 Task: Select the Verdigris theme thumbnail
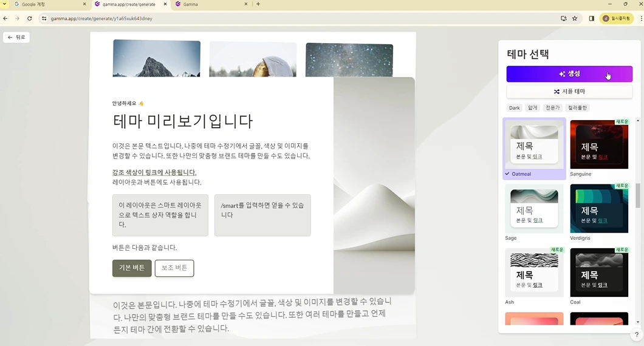(x=599, y=208)
